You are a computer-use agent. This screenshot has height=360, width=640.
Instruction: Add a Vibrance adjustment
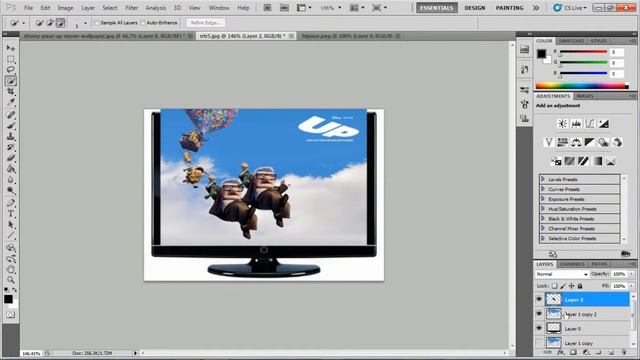point(549,142)
